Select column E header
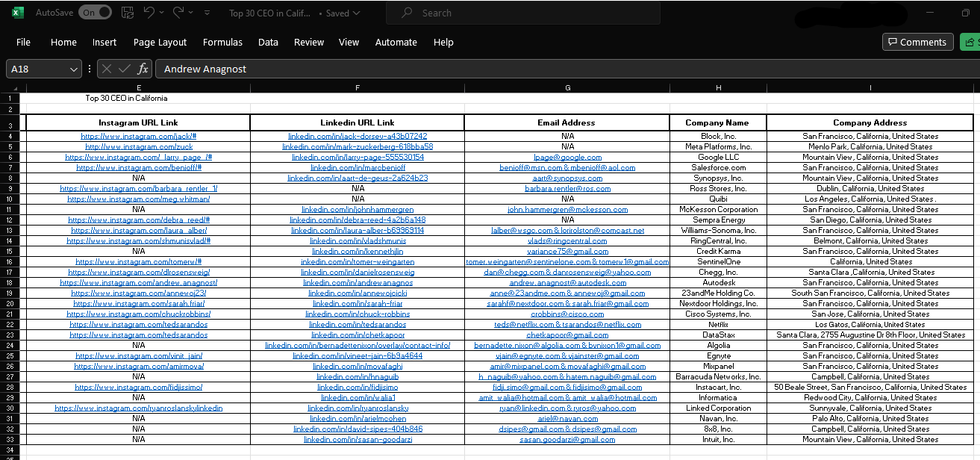The width and height of the screenshot is (980, 460). [139, 87]
